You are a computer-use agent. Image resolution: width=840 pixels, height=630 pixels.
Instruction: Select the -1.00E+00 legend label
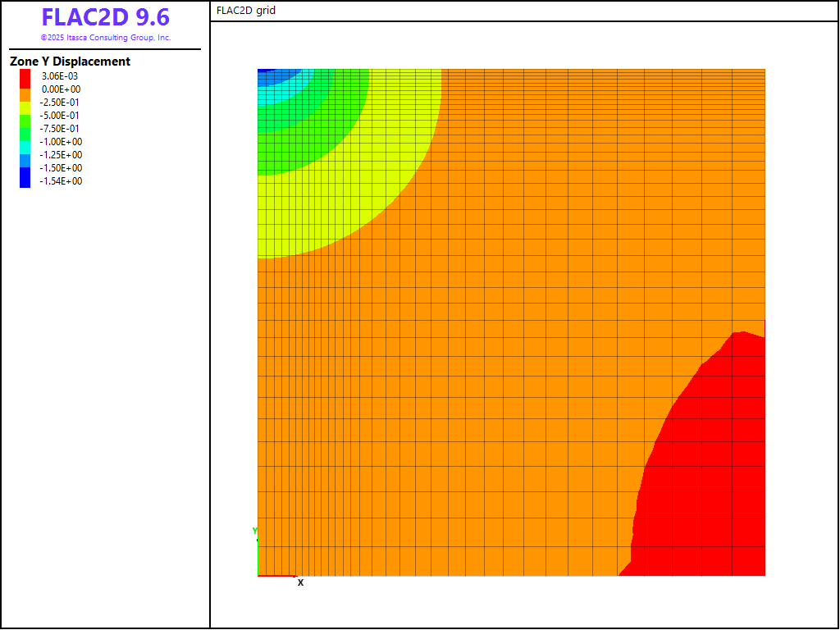[x=62, y=142]
